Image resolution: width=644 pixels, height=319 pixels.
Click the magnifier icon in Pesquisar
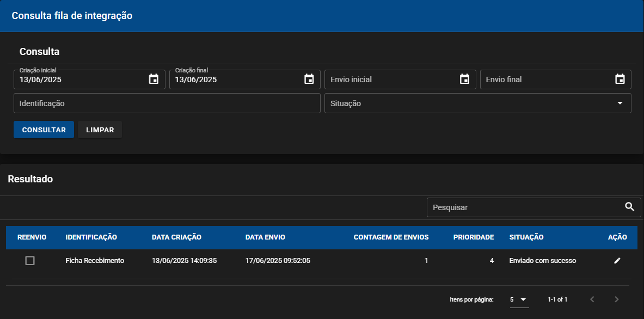click(x=630, y=207)
